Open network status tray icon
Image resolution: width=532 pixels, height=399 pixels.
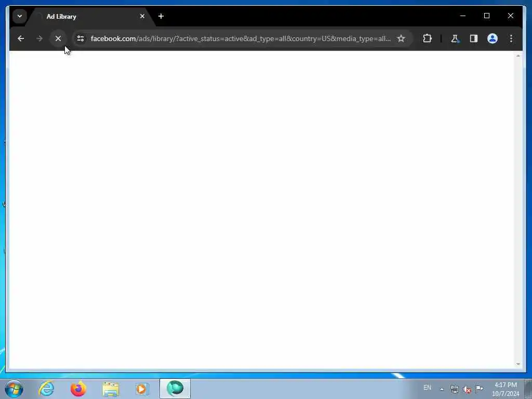(x=454, y=389)
